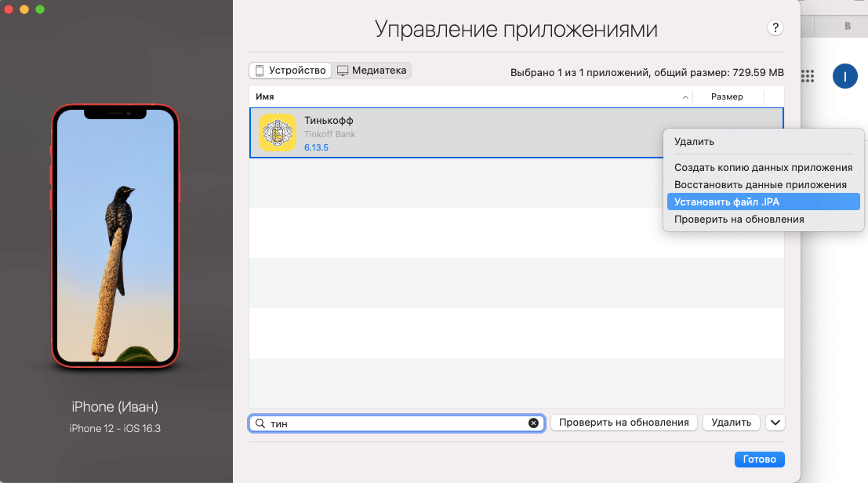Click the Tinkoff app icon in the list

coord(278,133)
